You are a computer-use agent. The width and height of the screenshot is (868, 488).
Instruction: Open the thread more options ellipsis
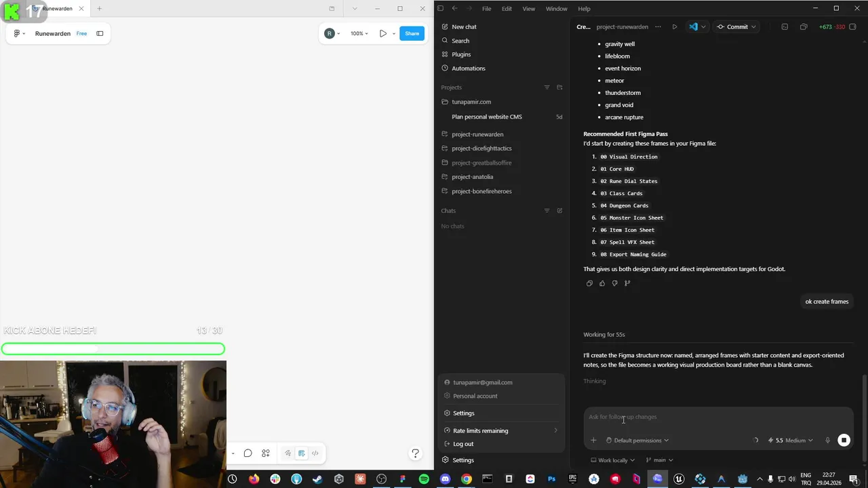pos(657,27)
